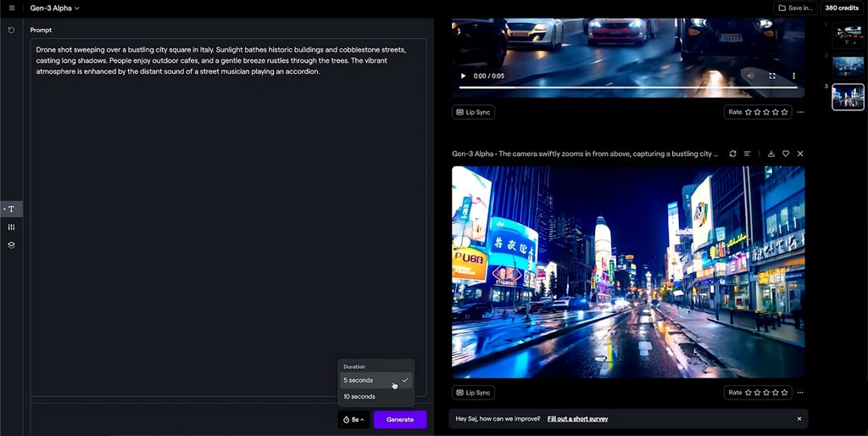
Task: Click the heart icon on the neon city video
Action: [786, 154]
